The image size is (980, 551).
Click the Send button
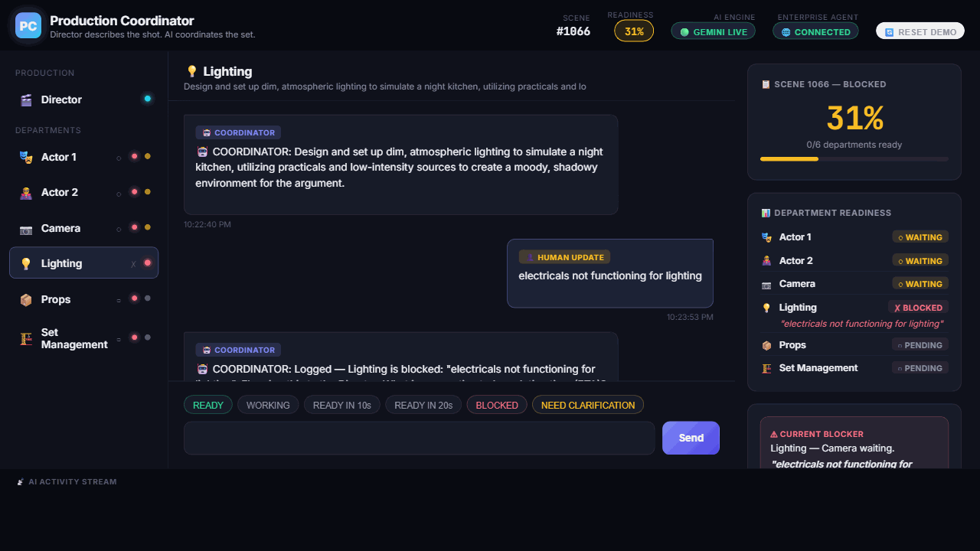pos(691,438)
